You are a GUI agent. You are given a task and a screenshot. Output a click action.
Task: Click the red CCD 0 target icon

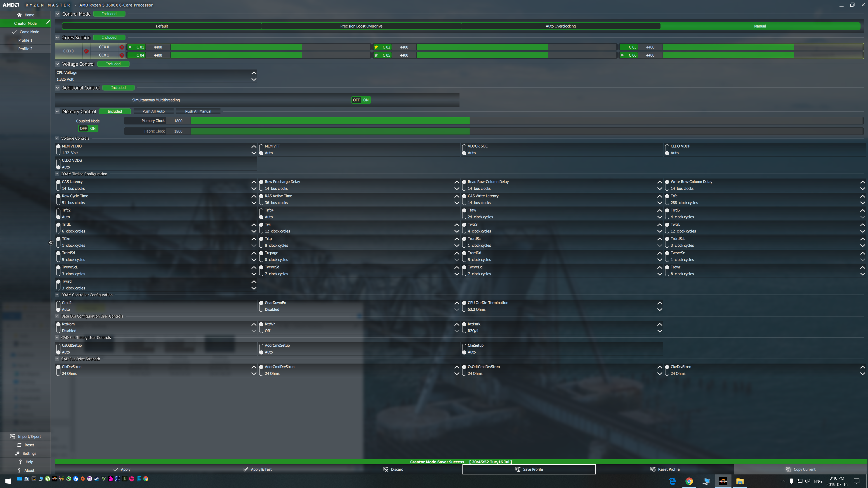(86, 51)
